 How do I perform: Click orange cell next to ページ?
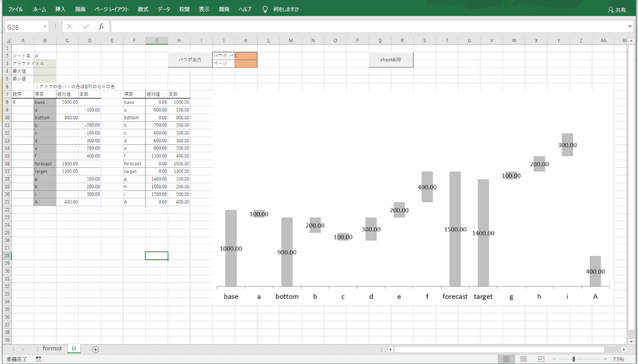point(246,63)
